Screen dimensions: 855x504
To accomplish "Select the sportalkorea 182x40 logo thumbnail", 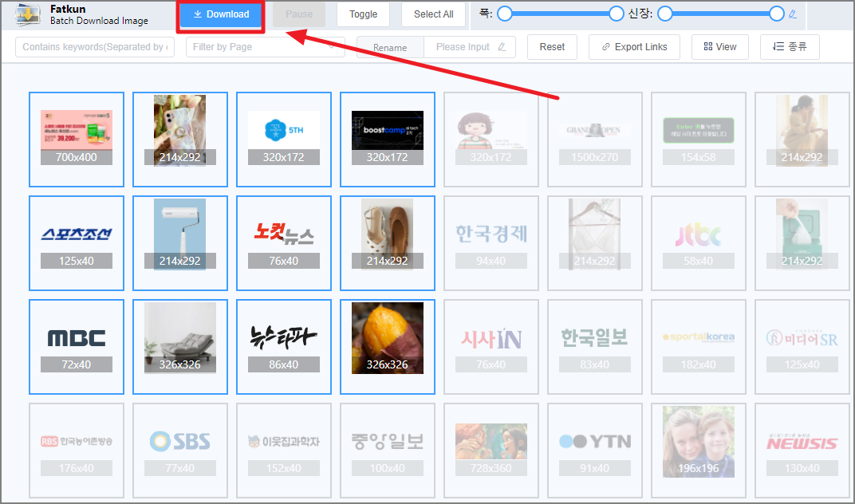I will (x=698, y=347).
